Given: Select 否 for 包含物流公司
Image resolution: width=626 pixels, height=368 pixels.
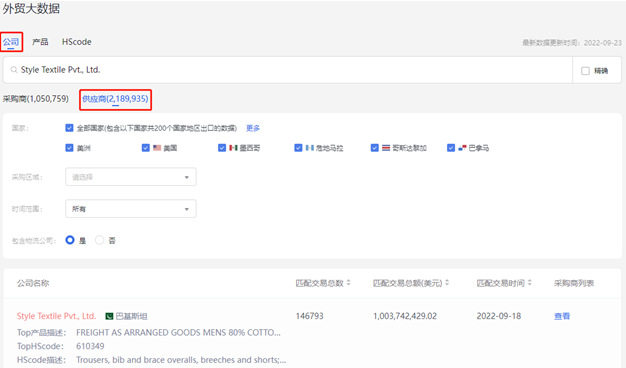Looking at the screenshot, I should (x=99, y=240).
